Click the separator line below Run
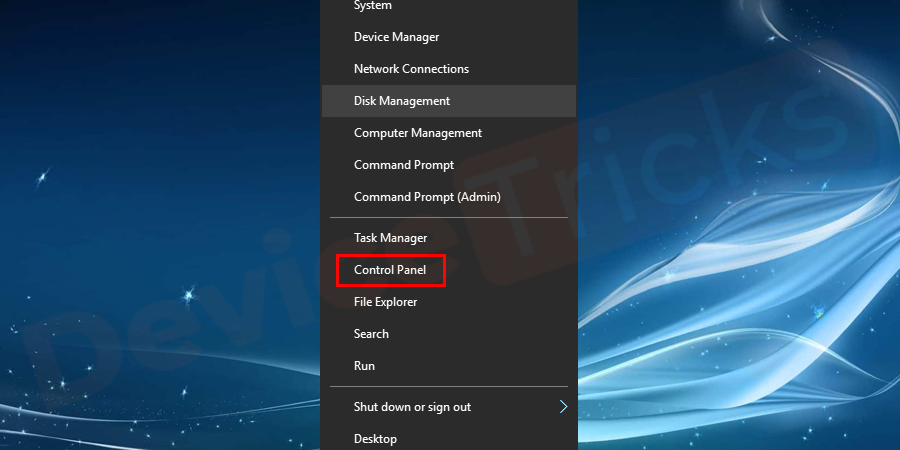Viewport: 900px width, 450px height. coord(449,387)
